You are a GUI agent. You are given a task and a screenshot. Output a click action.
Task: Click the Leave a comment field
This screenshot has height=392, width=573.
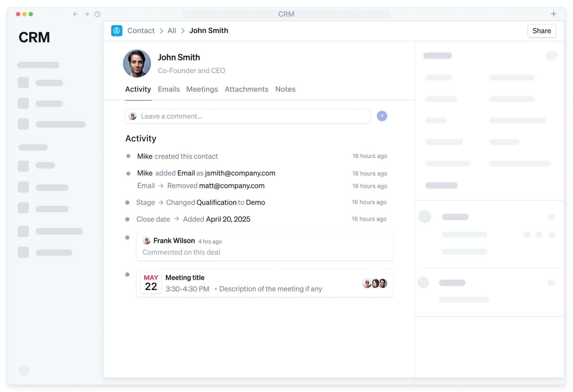click(252, 116)
